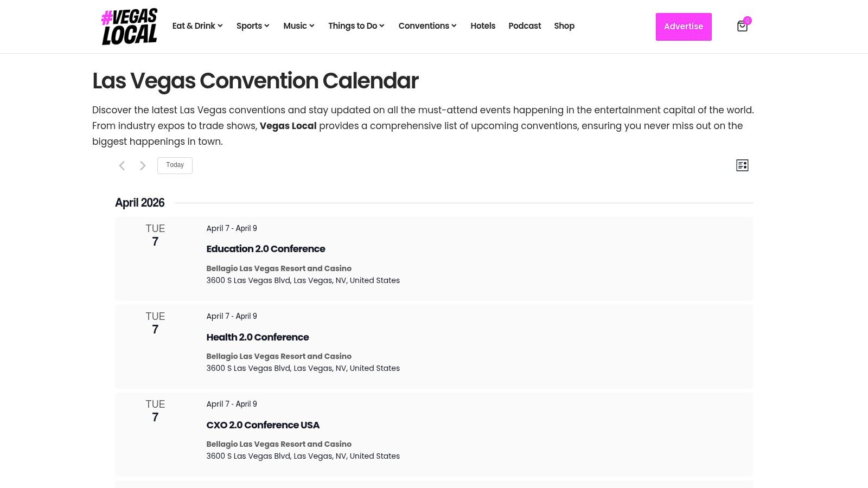The image size is (868, 488).
Task: Open the Education 2.0 Conference link
Action: pyautogui.click(x=265, y=249)
